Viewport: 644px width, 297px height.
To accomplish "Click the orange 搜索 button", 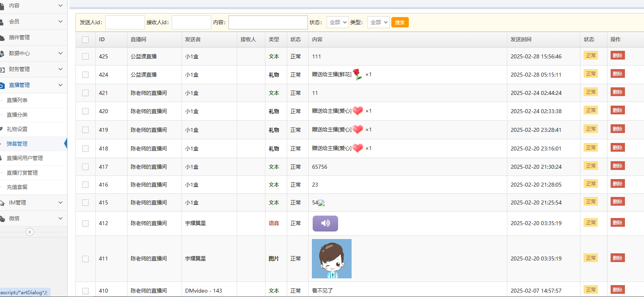I will 400,22.
